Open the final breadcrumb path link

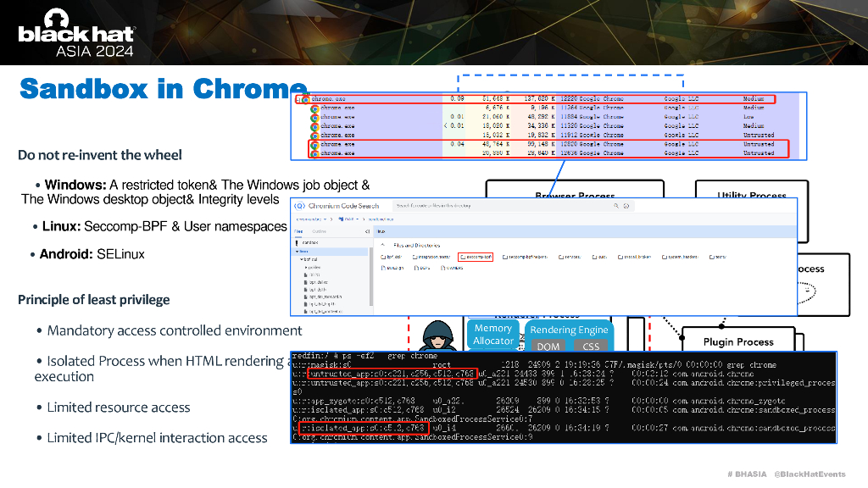pos(381,219)
